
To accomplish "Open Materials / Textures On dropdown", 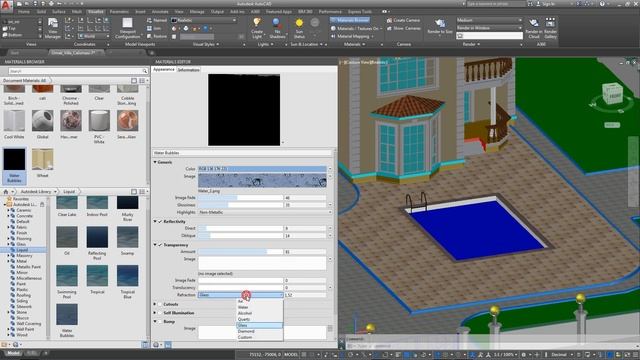I will click(x=356, y=28).
